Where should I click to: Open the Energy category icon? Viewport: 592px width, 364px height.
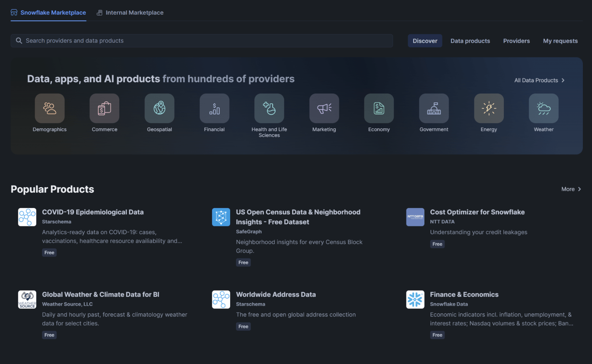pos(489,108)
